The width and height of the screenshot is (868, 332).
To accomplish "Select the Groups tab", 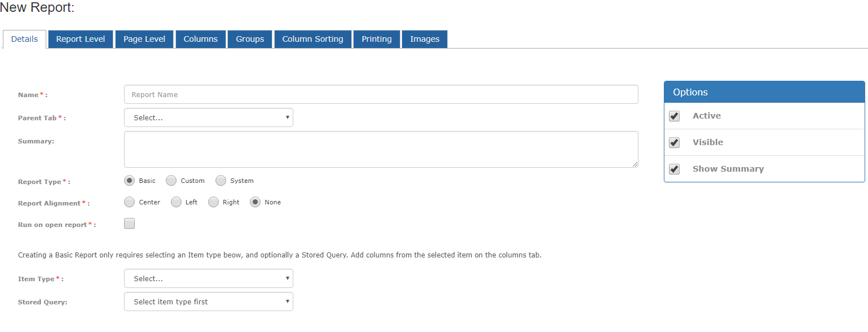I will (x=250, y=39).
